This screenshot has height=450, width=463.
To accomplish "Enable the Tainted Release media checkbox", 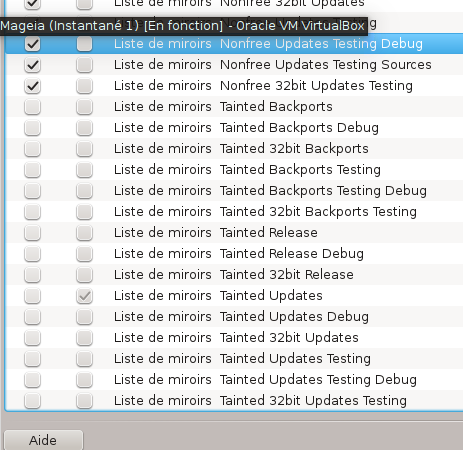I will pyautogui.click(x=33, y=233).
